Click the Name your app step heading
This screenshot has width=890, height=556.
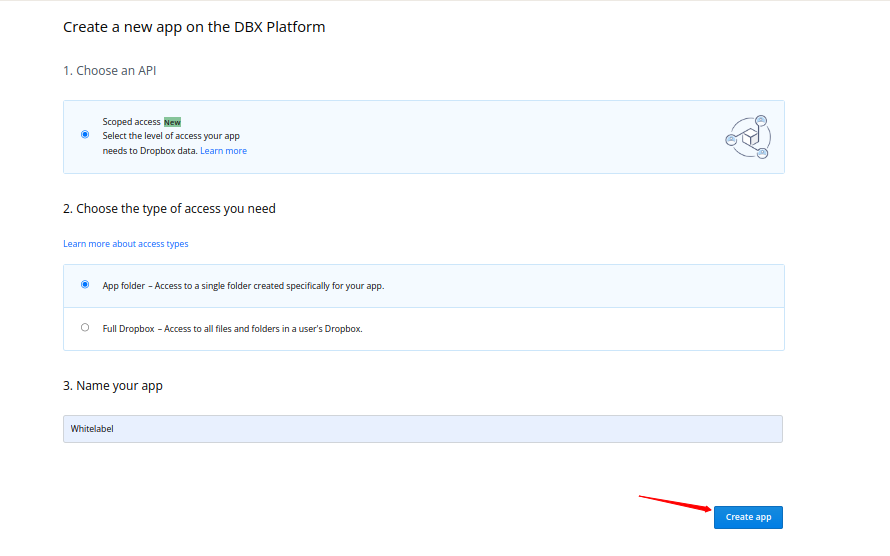coord(112,386)
